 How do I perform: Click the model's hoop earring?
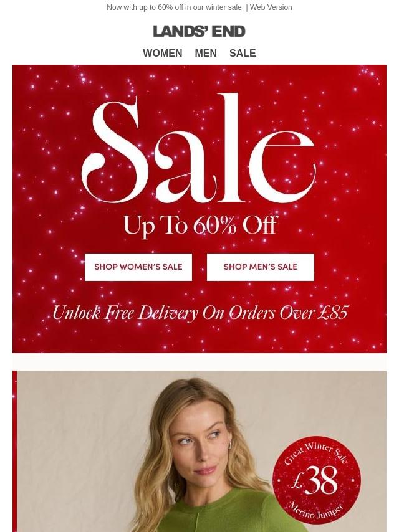229,445
